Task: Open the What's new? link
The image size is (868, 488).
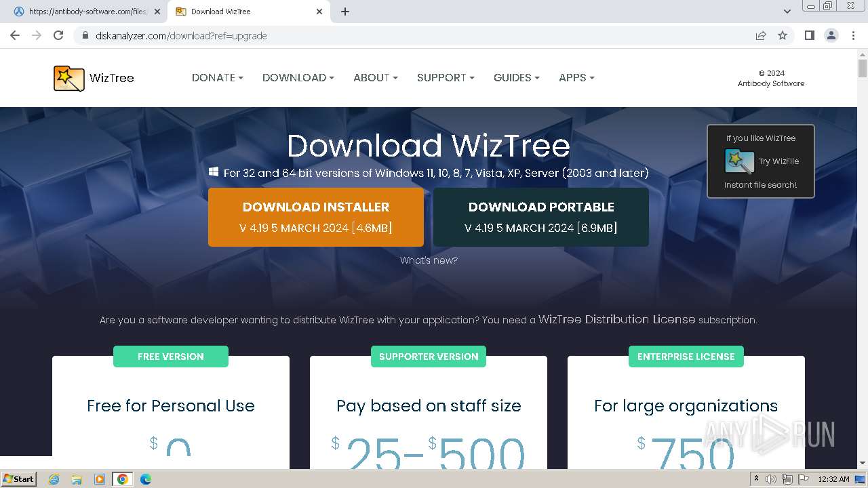Action: [429, 260]
